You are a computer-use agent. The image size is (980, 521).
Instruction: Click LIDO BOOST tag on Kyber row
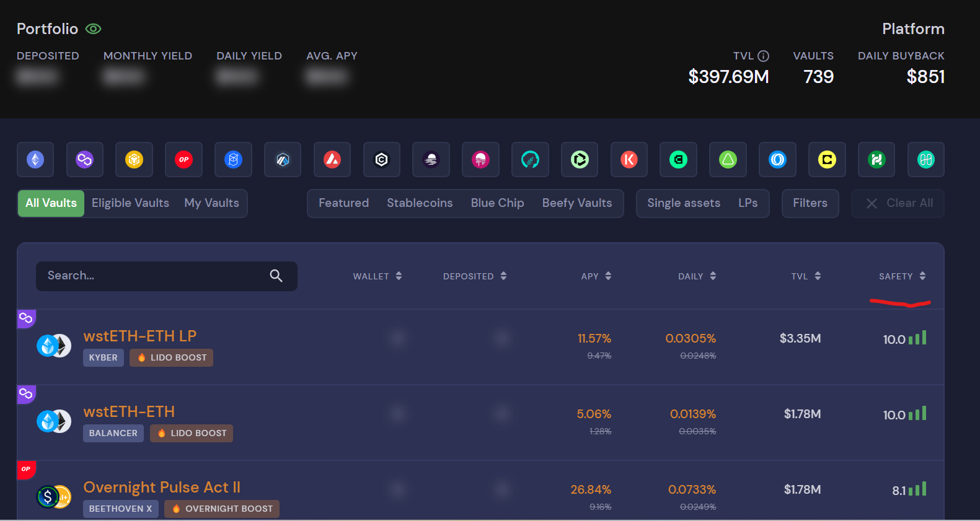pyautogui.click(x=171, y=357)
